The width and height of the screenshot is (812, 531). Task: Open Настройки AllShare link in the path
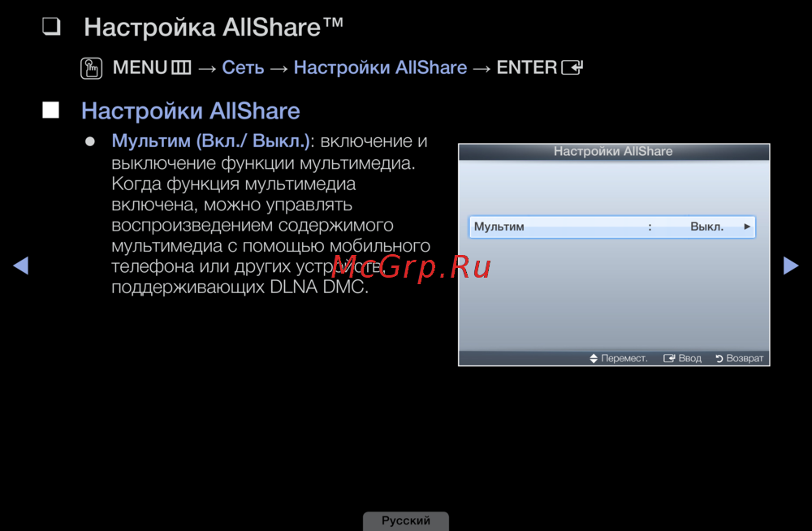coord(380,68)
